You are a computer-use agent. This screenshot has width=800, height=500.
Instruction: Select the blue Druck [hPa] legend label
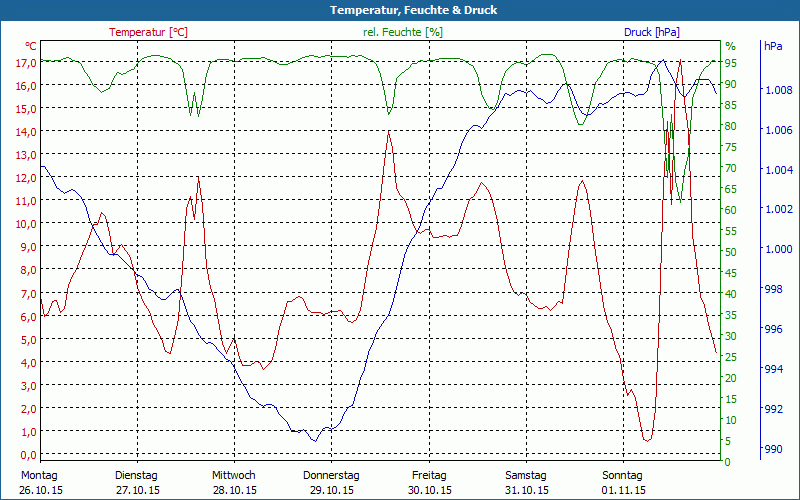(651, 32)
